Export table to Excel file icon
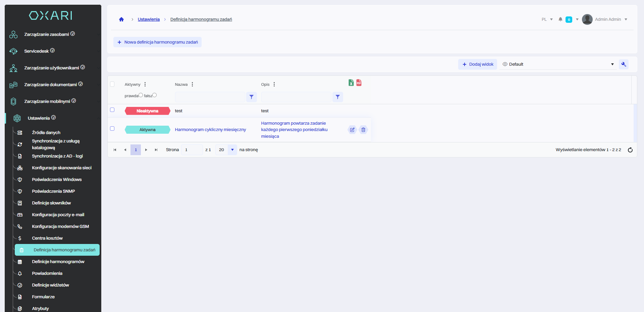This screenshot has height=312, width=644. click(x=351, y=83)
